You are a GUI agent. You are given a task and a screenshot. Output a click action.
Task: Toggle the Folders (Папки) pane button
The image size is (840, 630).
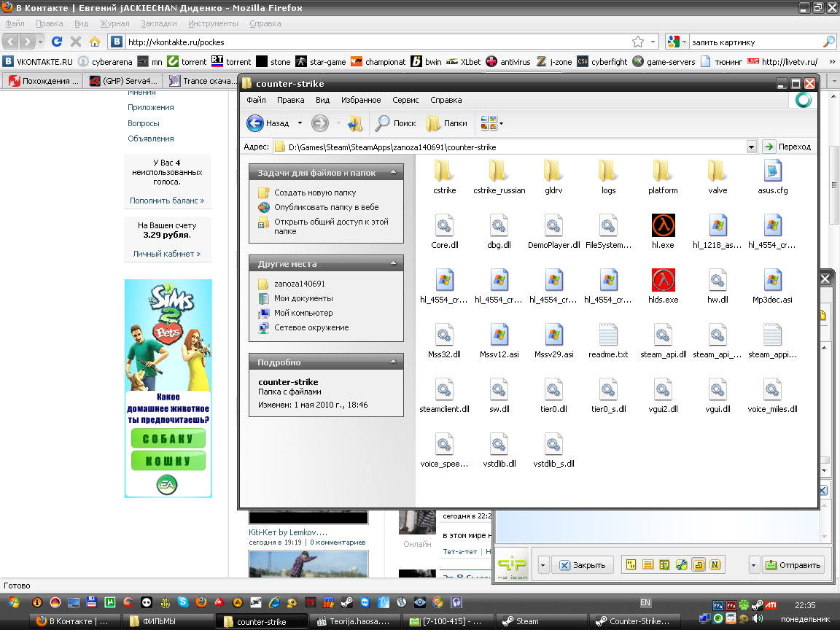(x=447, y=123)
